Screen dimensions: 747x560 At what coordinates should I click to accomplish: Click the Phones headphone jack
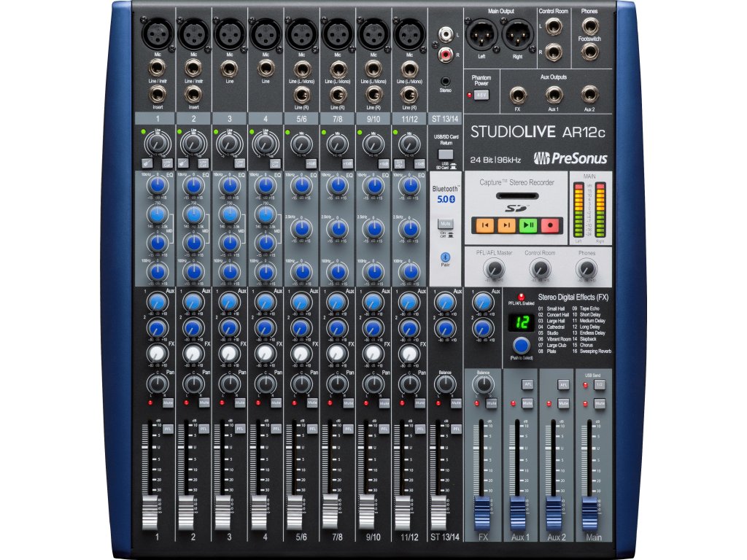[x=589, y=26]
